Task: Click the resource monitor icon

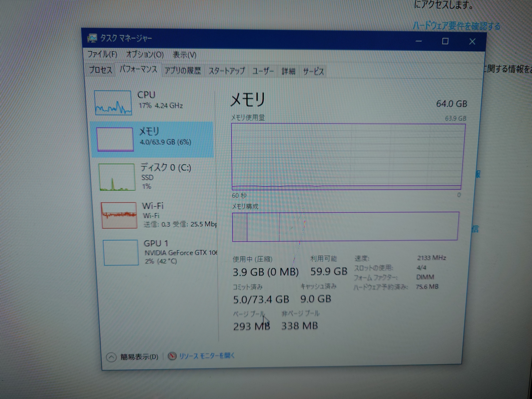Action: pos(172,356)
